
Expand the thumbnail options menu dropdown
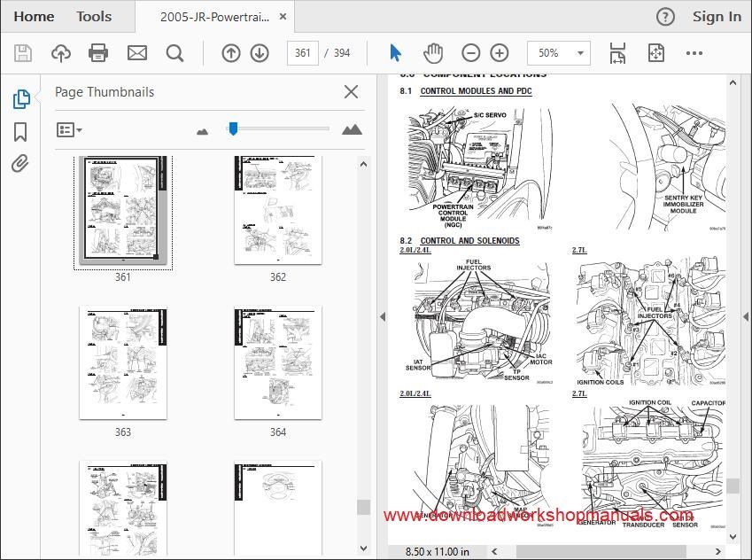pyautogui.click(x=69, y=129)
